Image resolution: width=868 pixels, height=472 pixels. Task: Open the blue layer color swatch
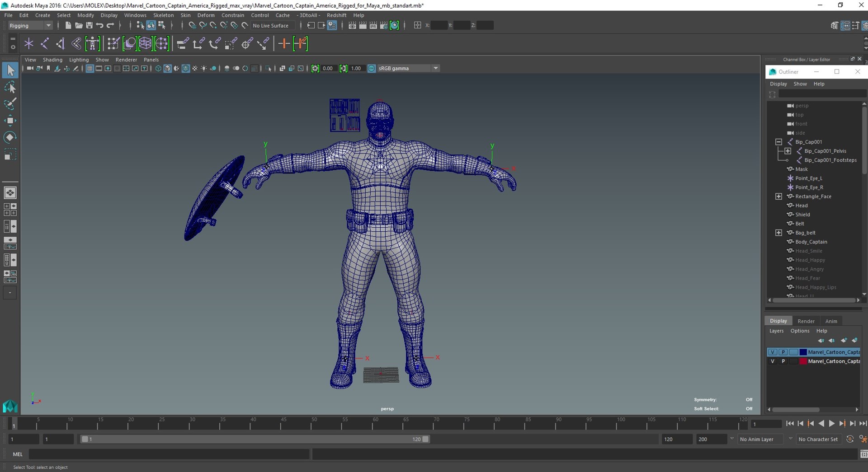point(803,352)
